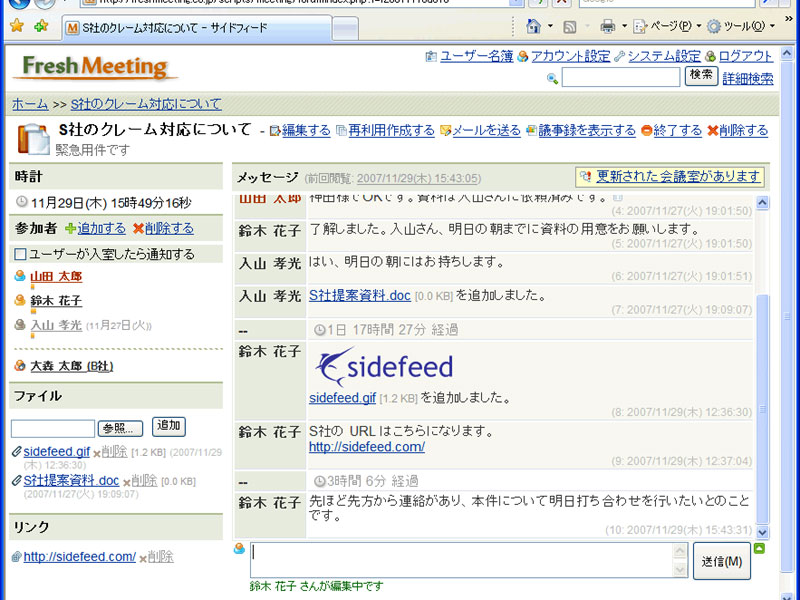Viewport: 800px width, 600px height.
Task: Click the file path input field
Action: [53, 429]
